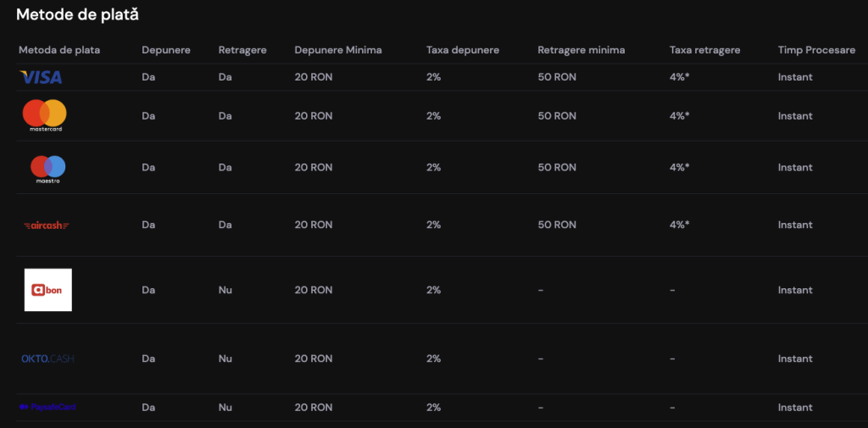Click '2%' deposit fee in PaysafeCard row

(x=433, y=408)
